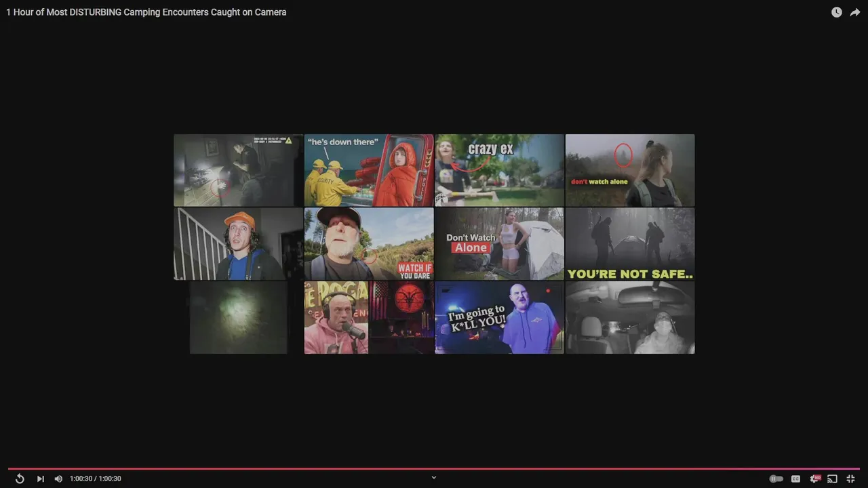Open the settings gear menu

click(x=814, y=479)
